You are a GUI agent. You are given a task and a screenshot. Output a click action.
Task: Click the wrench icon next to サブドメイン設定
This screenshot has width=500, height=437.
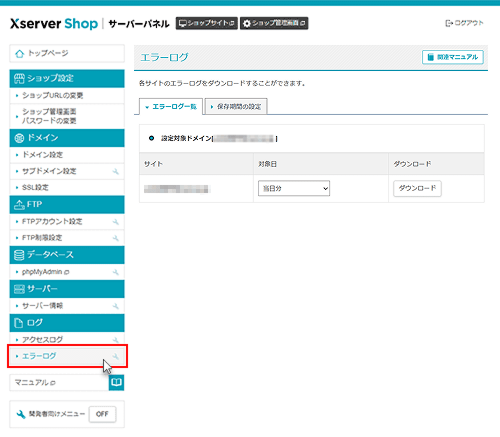point(116,172)
